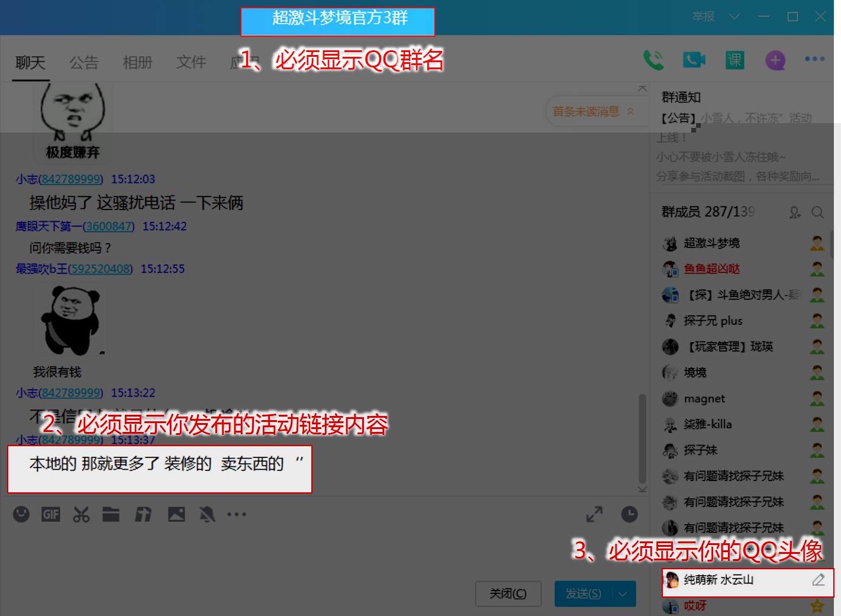Send a picture using the image icon

pos(176,514)
